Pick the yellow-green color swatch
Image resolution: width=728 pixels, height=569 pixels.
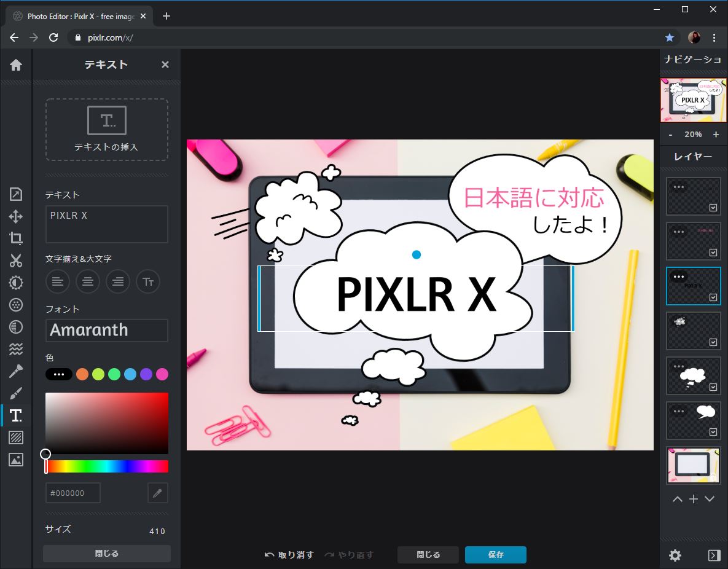98,374
